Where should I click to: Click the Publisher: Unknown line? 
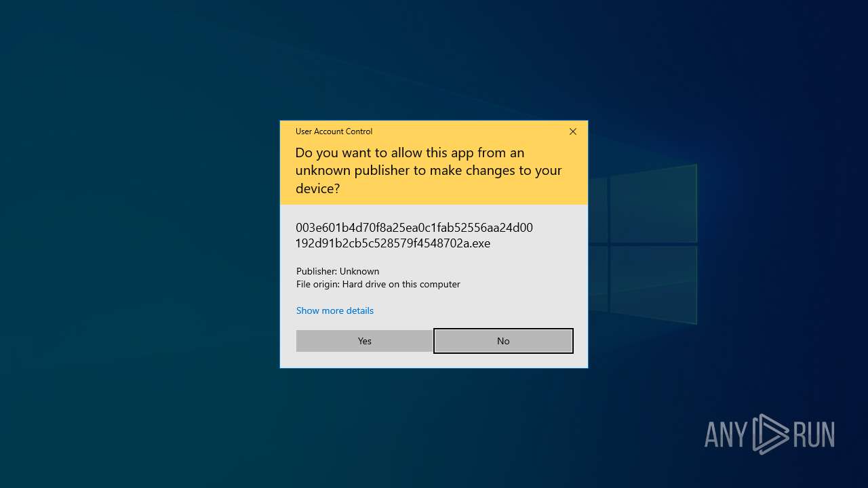pos(338,271)
